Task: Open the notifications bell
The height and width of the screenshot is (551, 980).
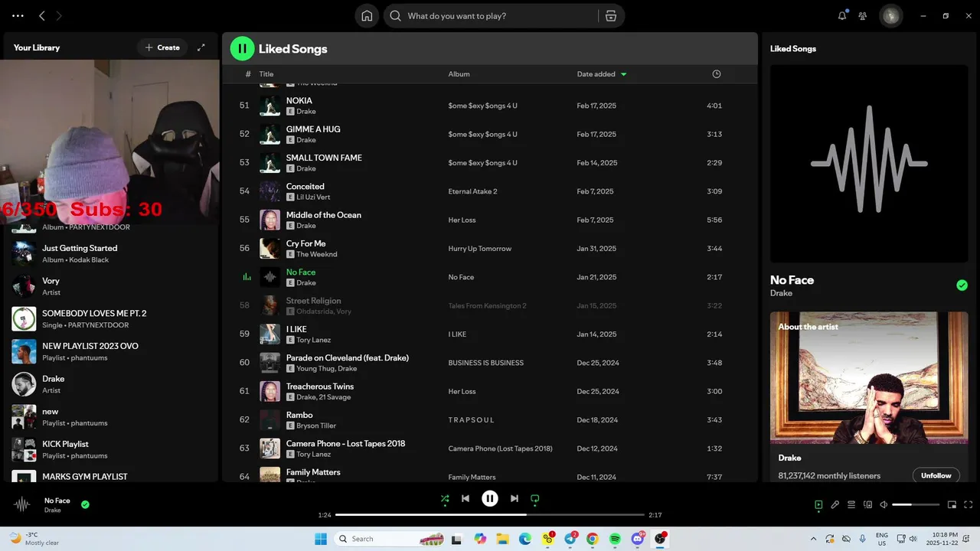Action: click(842, 15)
